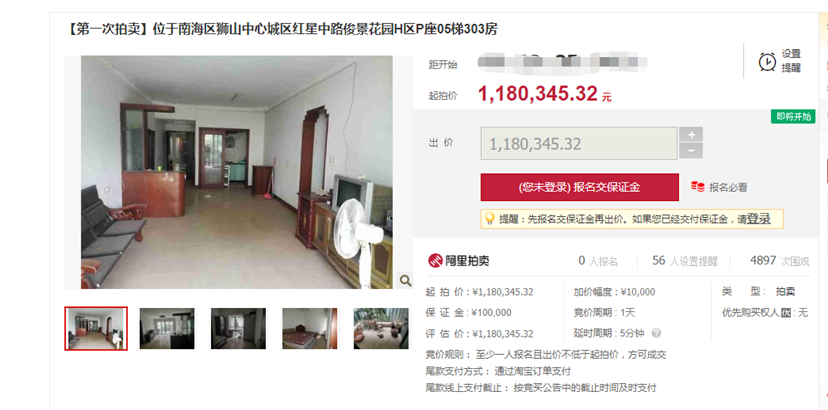Select the second room thumbnail
The height and width of the screenshot is (410, 828).
167,328
